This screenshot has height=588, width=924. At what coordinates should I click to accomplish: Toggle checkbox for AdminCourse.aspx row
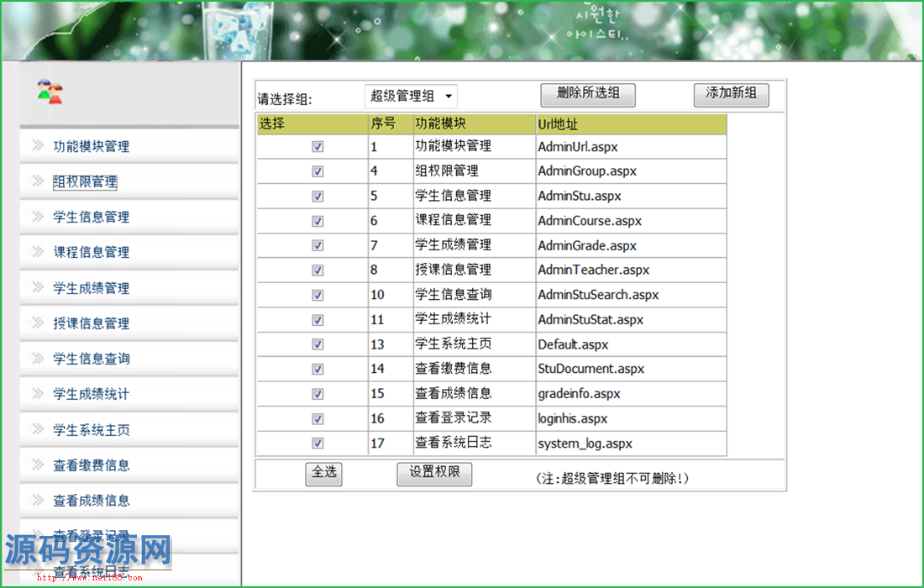pyautogui.click(x=318, y=222)
